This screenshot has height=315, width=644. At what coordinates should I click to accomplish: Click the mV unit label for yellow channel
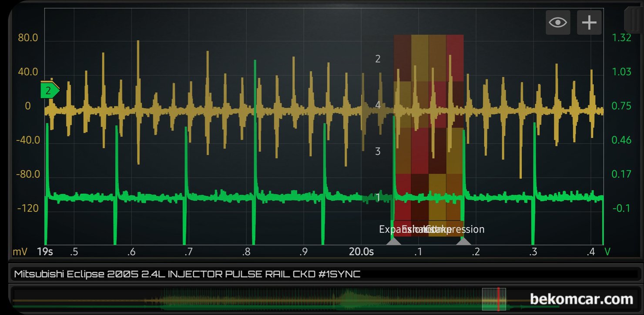pyautogui.click(x=20, y=252)
